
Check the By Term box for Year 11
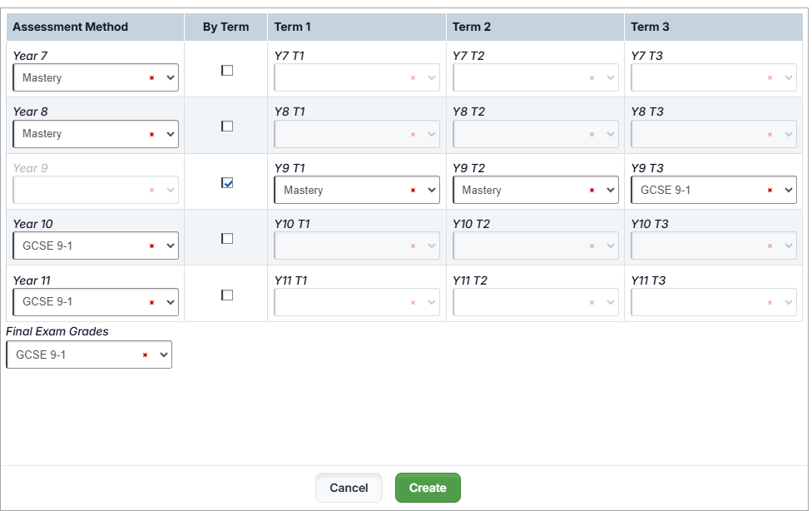[x=227, y=295]
